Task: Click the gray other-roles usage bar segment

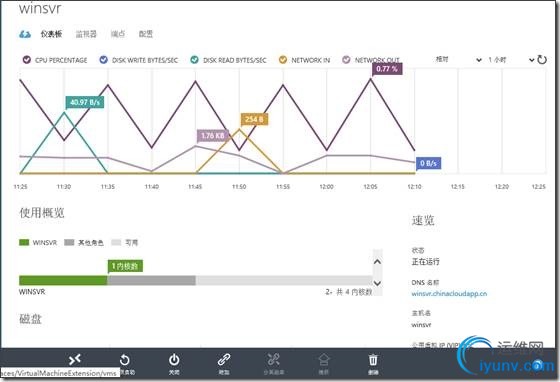Action: [x=151, y=280]
